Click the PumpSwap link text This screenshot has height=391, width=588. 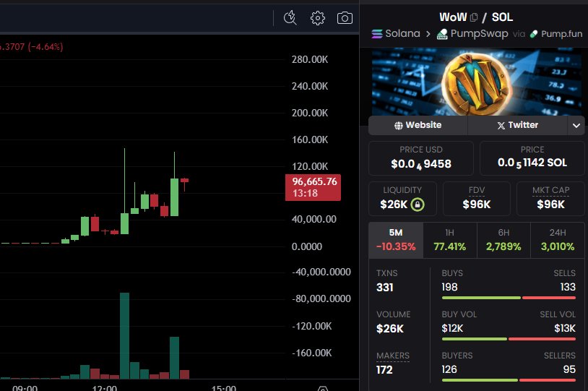[479, 33]
